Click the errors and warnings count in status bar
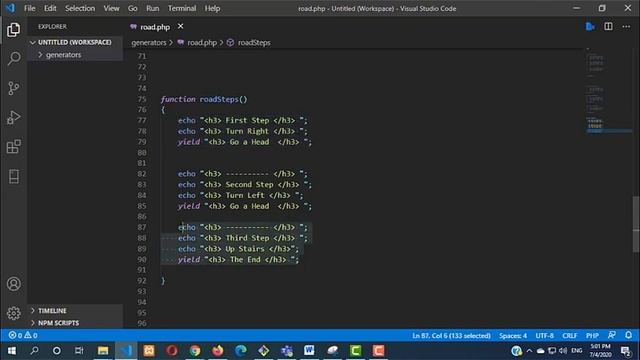The image size is (640, 360). click(x=23, y=336)
